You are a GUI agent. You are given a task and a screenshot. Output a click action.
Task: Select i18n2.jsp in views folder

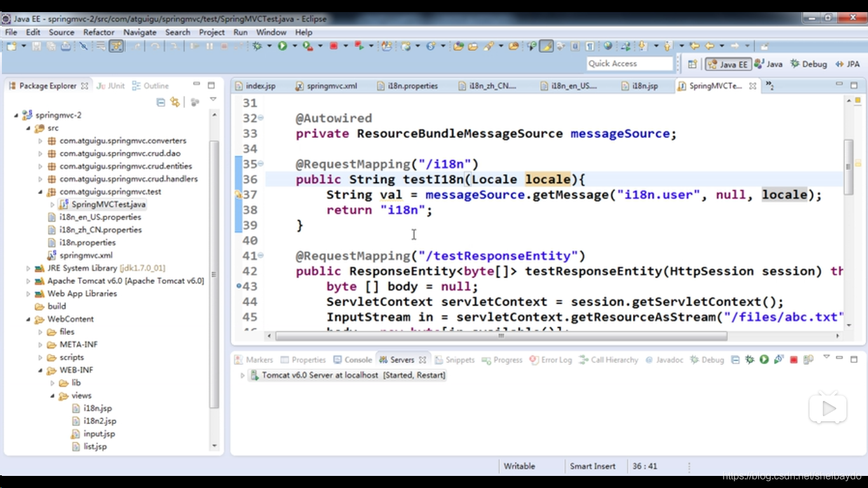[94, 421]
